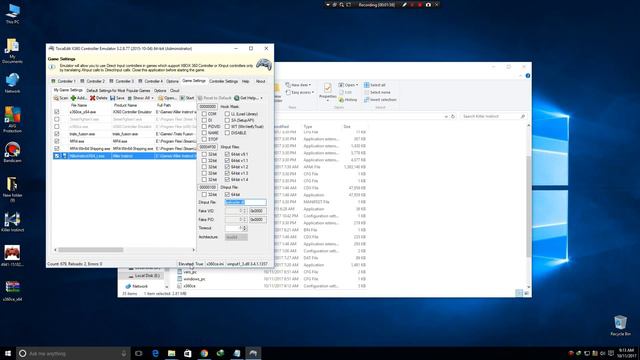Click the Task View taskbar icon
The image size is (640, 360).
[139, 353]
